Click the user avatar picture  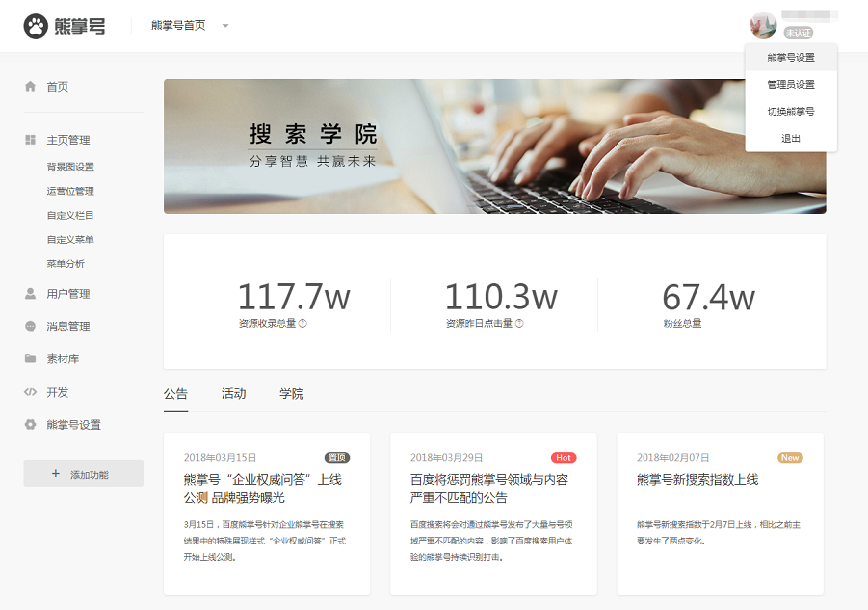pyautogui.click(x=763, y=25)
